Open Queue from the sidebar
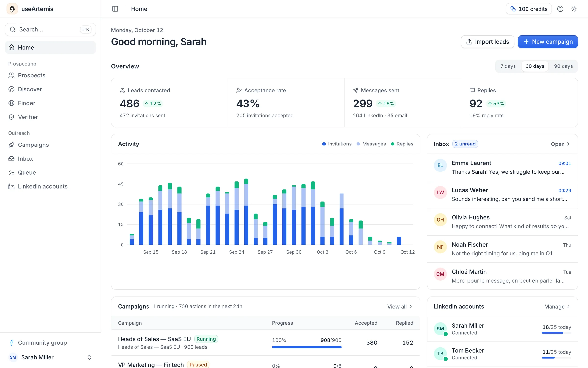Image resolution: width=588 pixels, height=368 pixels. click(x=50, y=172)
